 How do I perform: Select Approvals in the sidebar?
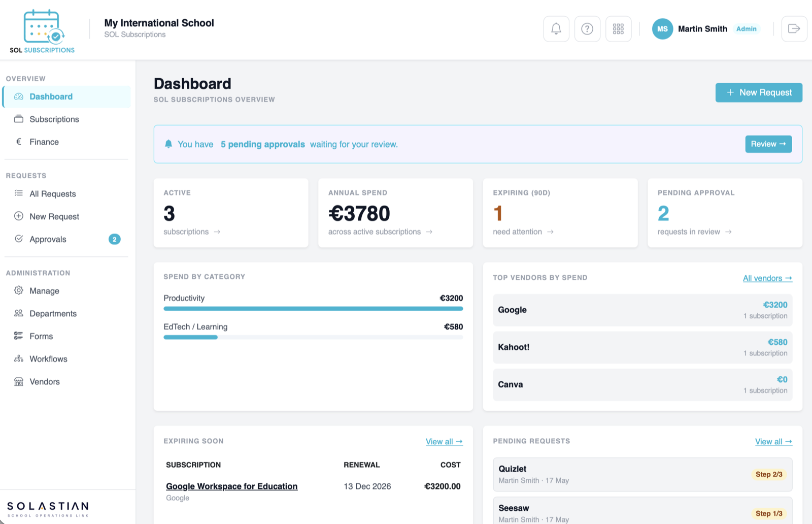[x=66, y=239]
